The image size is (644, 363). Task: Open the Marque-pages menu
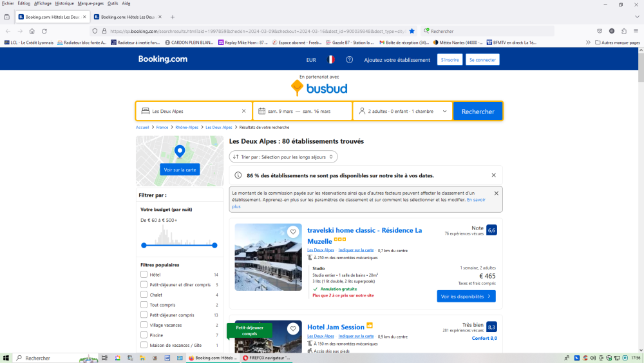[90, 3]
